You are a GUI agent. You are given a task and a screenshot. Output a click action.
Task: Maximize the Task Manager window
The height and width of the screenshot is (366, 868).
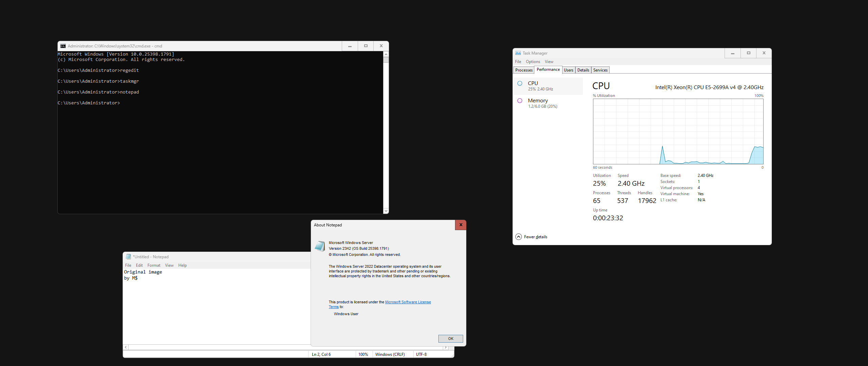click(x=749, y=53)
